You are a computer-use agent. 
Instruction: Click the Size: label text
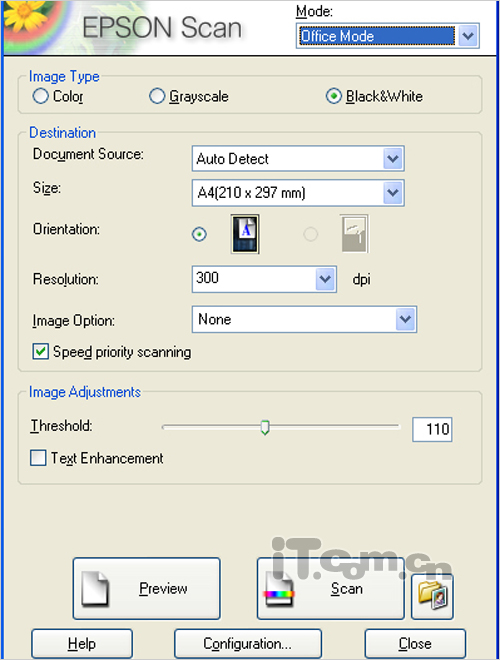coord(47,188)
